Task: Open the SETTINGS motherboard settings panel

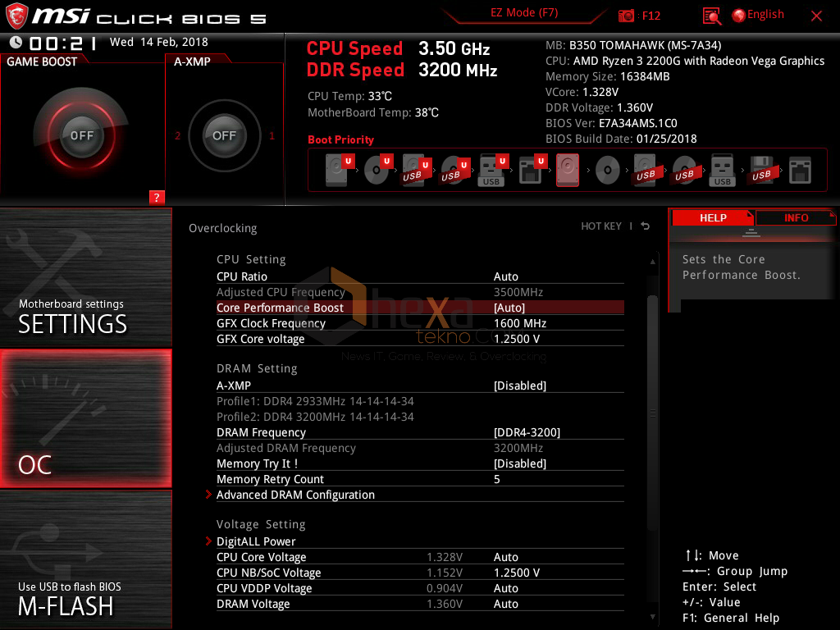Action: pos(85,277)
